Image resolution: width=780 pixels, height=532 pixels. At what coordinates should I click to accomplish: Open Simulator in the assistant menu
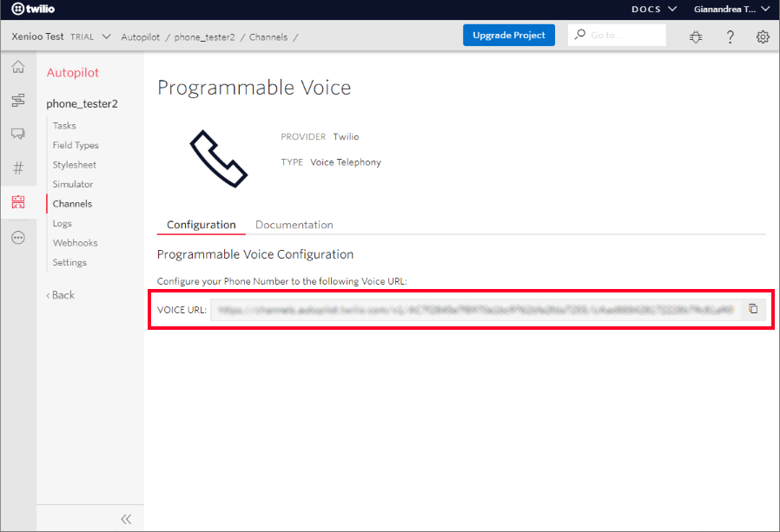[x=73, y=184]
